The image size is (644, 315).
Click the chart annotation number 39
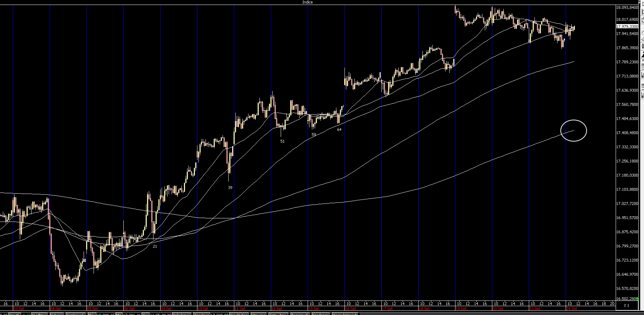(x=230, y=188)
